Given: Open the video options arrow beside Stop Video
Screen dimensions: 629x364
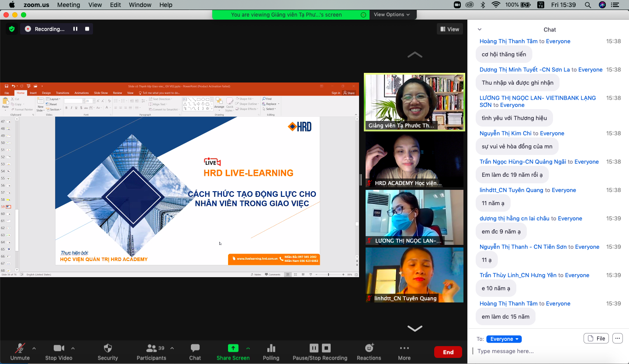Looking at the screenshot, I should point(73,348).
